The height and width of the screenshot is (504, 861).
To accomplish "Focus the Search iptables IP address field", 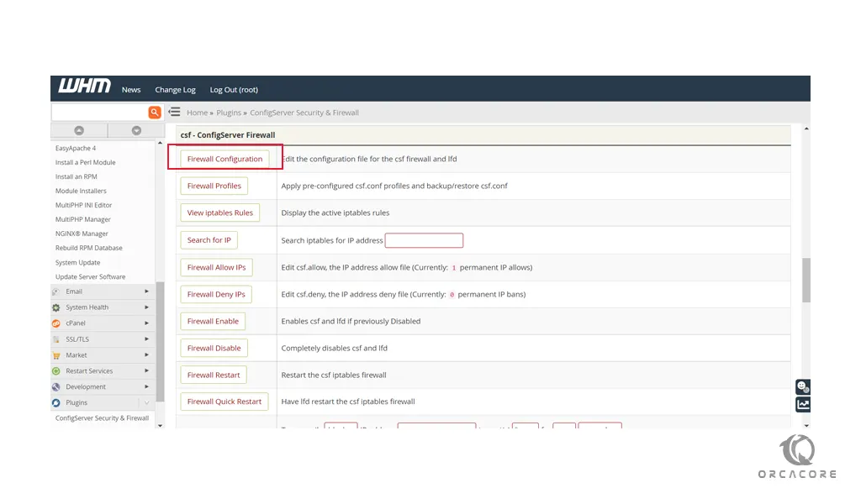I will tap(424, 240).
